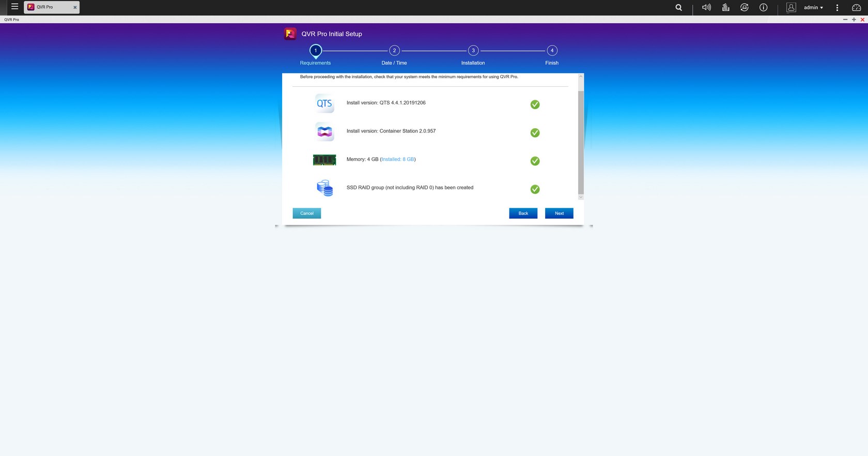Close the QVR Pro window red X

pos(862,20)
